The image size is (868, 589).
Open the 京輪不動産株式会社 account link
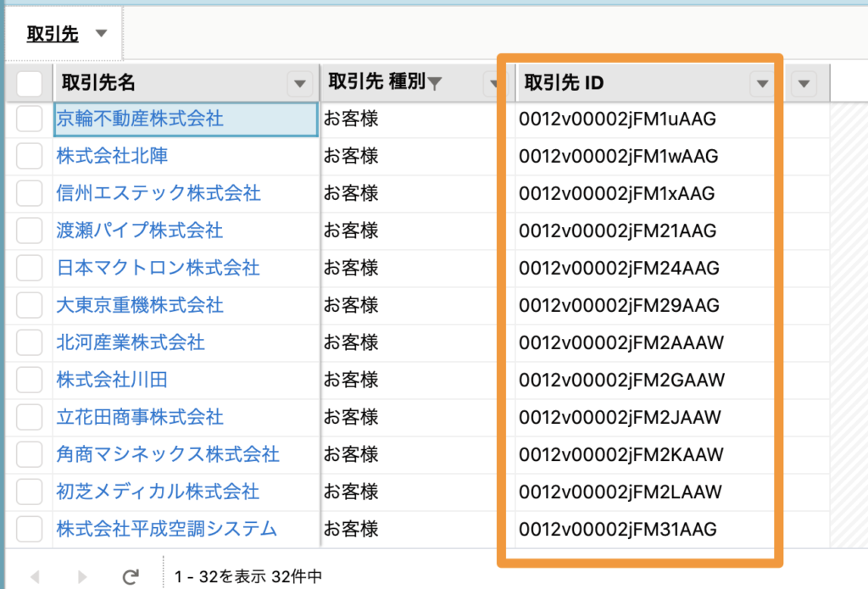[x=140, y=119]
